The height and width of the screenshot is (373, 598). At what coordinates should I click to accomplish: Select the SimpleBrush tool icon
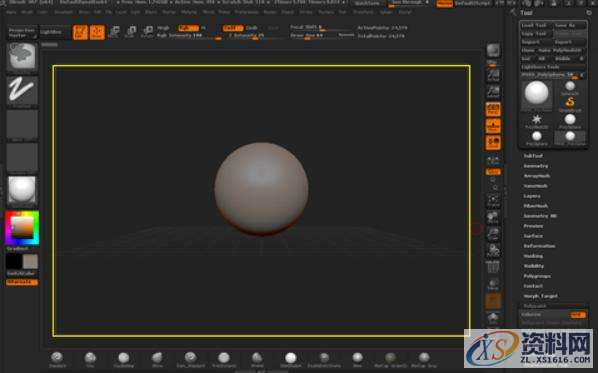click(x=570, y=104)
